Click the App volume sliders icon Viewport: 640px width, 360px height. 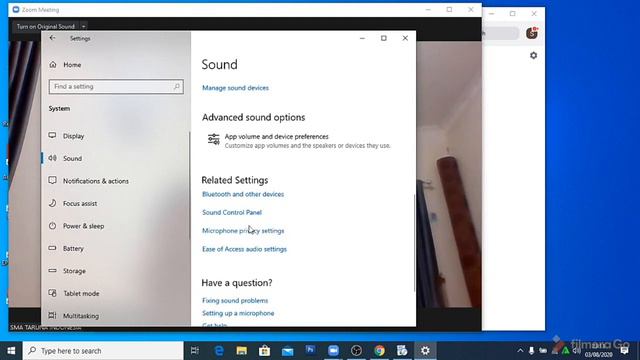(x=213, y=139)
